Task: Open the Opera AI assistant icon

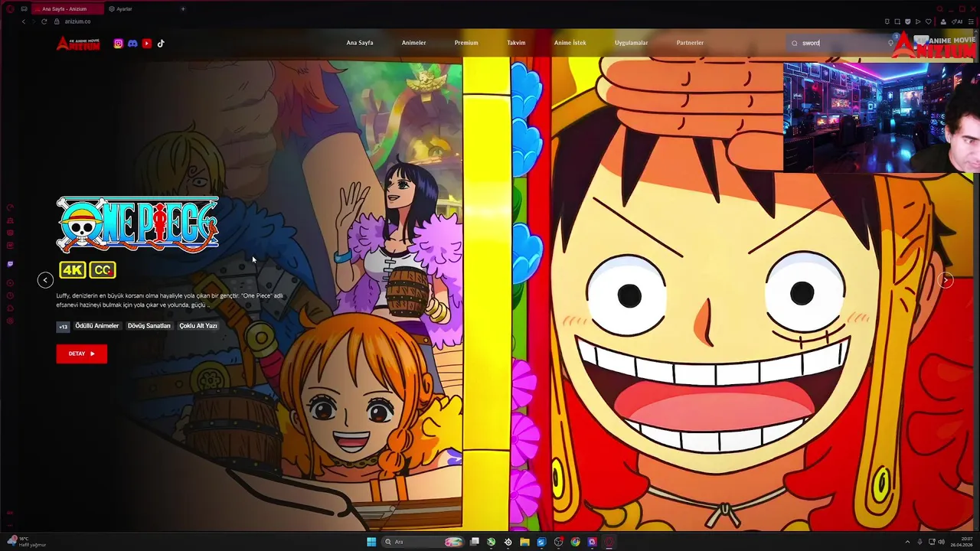Action: pos(957,21)
